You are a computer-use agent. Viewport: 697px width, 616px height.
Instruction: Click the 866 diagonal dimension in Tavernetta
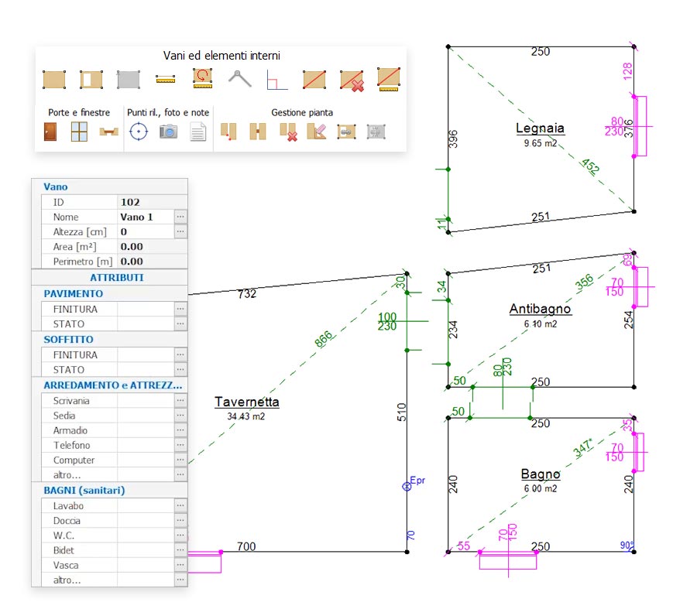(324, 339)
